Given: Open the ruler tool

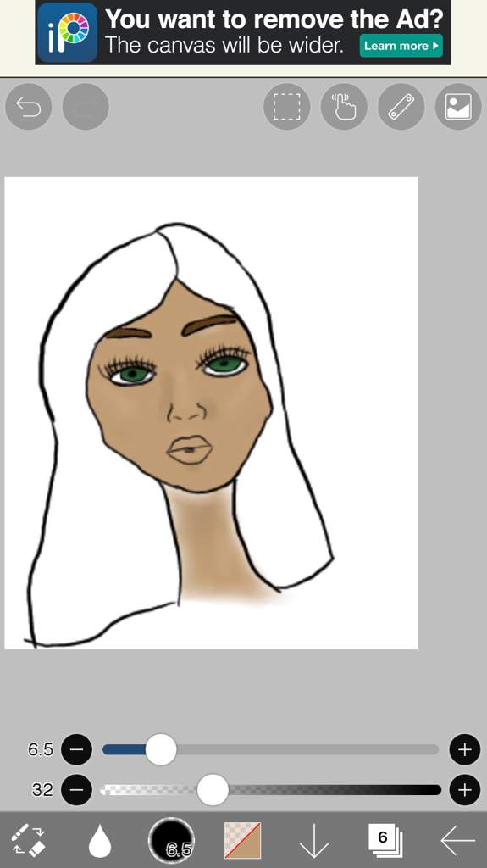Looking at the screenshot, I should (401, 107).
